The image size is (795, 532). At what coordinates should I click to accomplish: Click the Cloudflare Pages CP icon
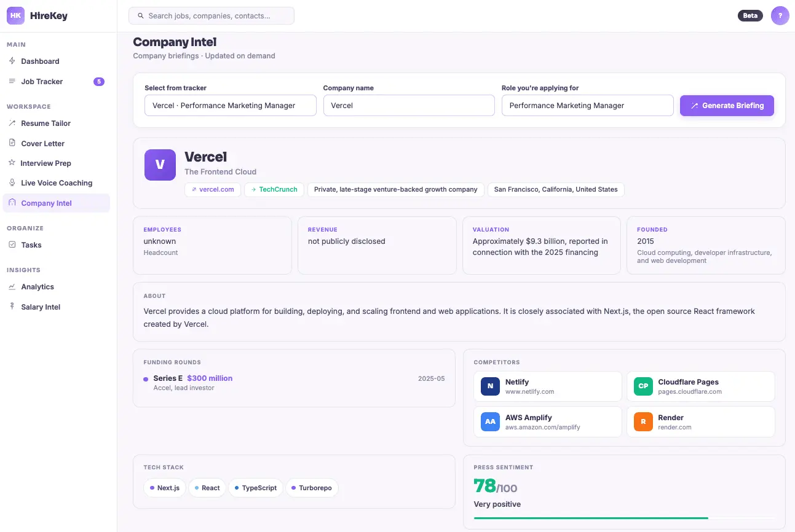(x=643, y=386)
